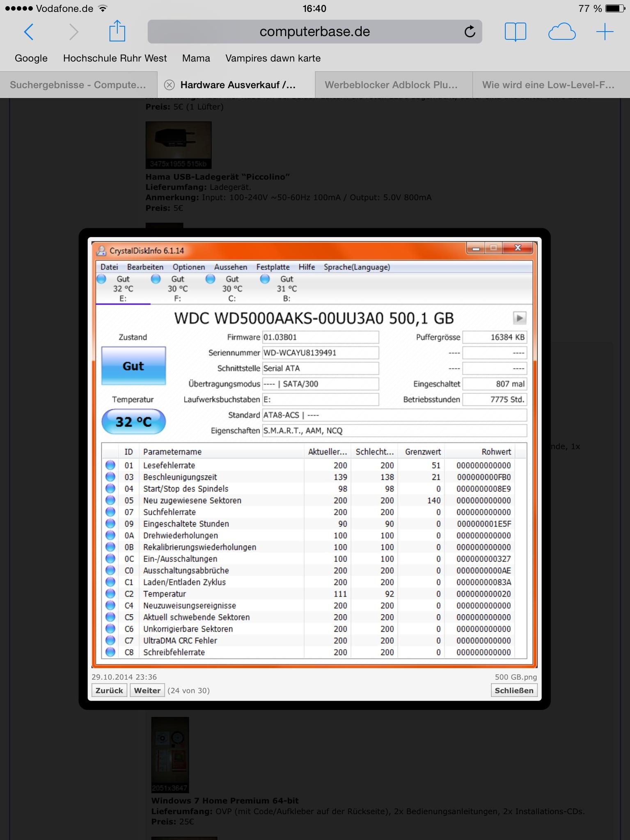Click status dot for Beschleunigungszeit
630x840 pixels.
point(110,477)
